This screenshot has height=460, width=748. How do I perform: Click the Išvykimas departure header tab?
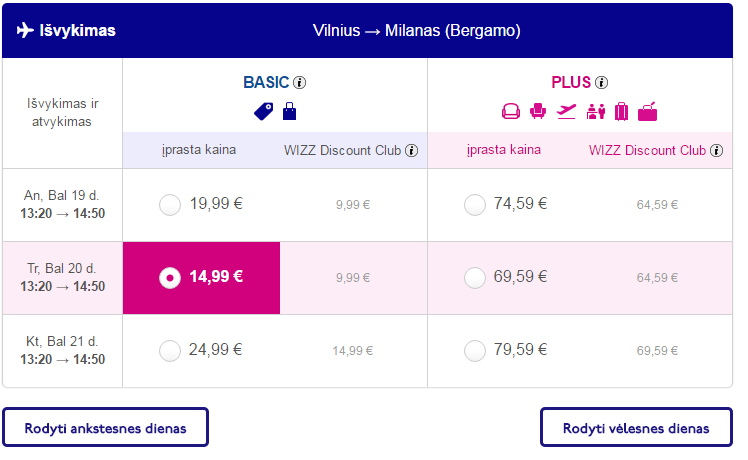pyautogui.click(x=66, y=30)
